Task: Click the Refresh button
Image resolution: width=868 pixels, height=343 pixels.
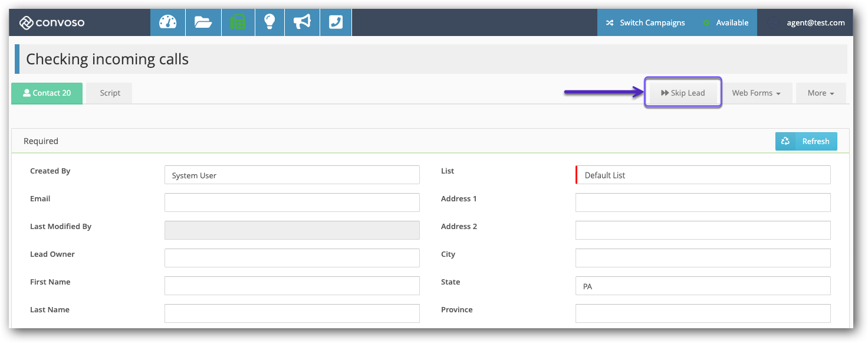Action: tap(806, 142)
